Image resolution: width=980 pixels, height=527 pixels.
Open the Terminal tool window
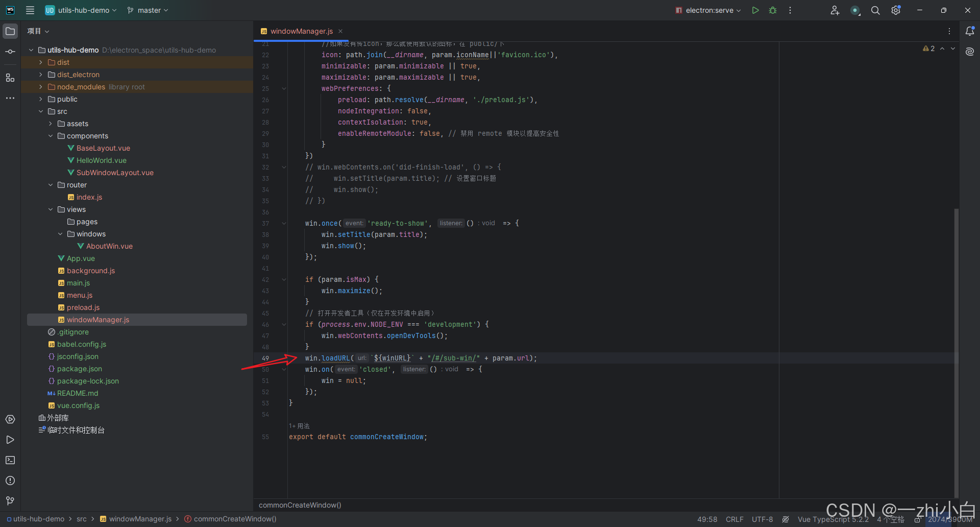(x=10, y=460)
